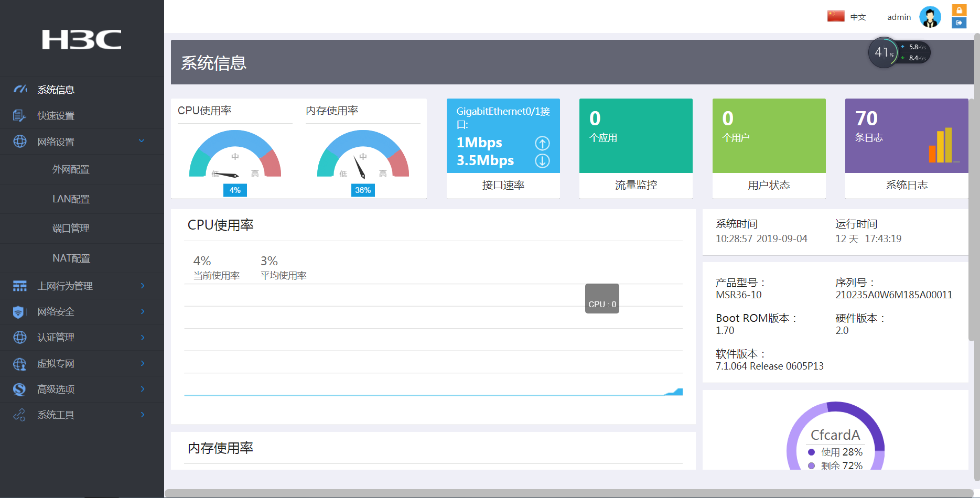Click the 36% memory gauge badge
The width and height of the screenshot is (980, 498).
363,190
